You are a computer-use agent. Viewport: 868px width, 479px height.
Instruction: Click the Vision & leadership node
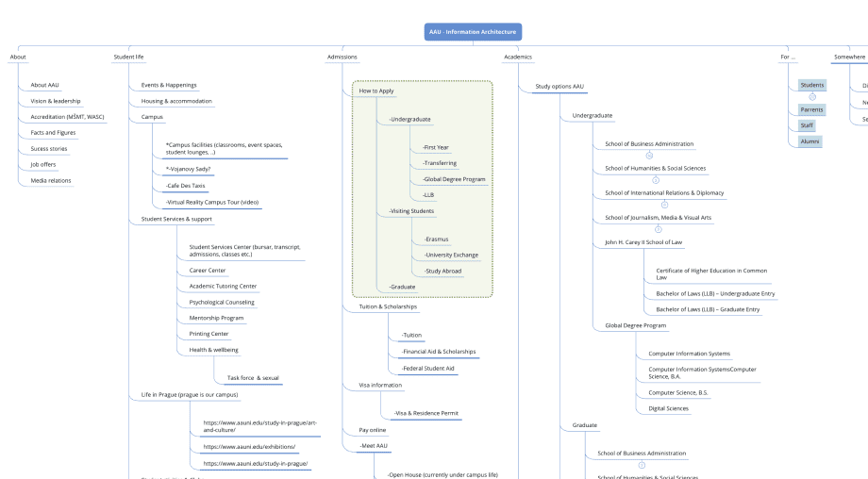point(56,101)
